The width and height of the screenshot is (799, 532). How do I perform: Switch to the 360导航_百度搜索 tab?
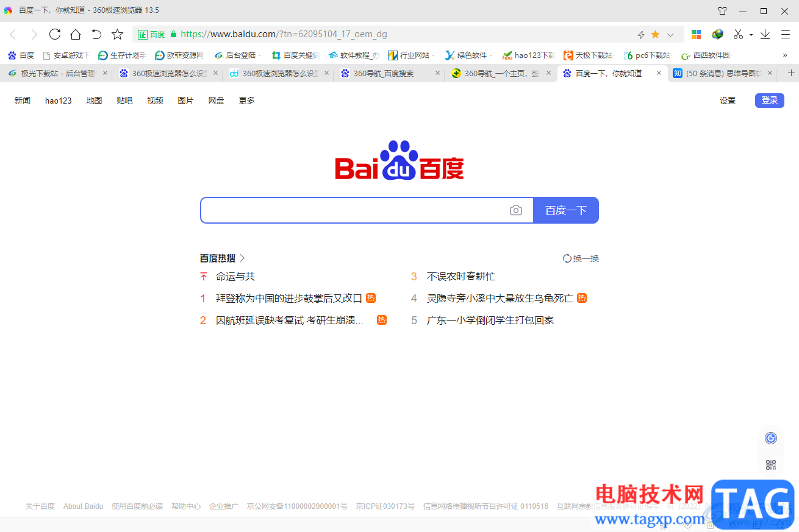pos(389,73)
